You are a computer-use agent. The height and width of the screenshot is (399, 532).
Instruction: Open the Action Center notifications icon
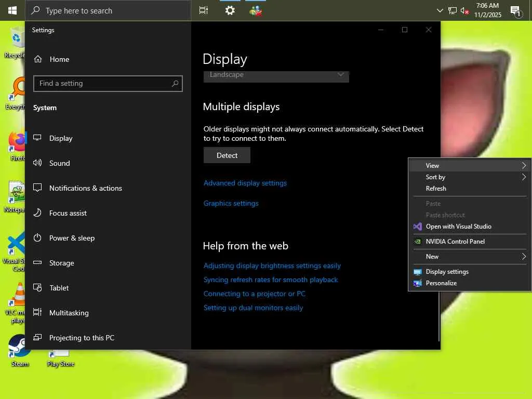[515, 11]
